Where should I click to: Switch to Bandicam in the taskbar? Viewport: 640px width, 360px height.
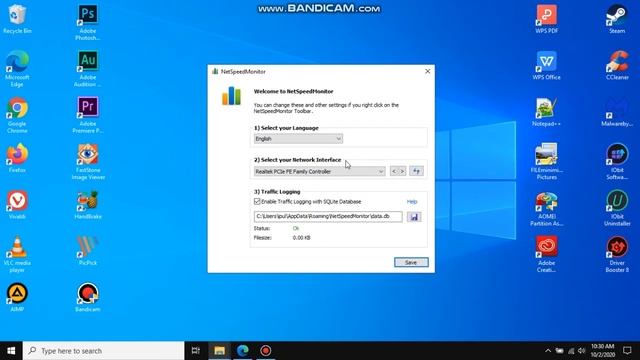(x=266, y=351)
